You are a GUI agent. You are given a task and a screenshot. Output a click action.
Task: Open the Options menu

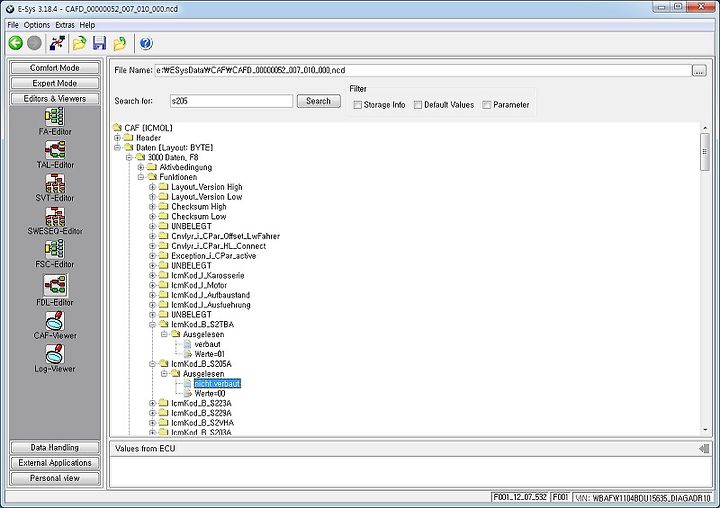37,25
